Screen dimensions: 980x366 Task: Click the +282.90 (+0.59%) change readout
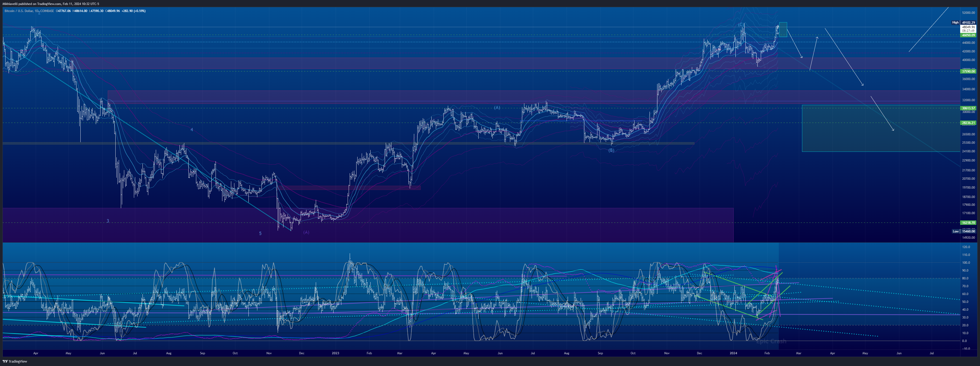[x=134, y=11]
